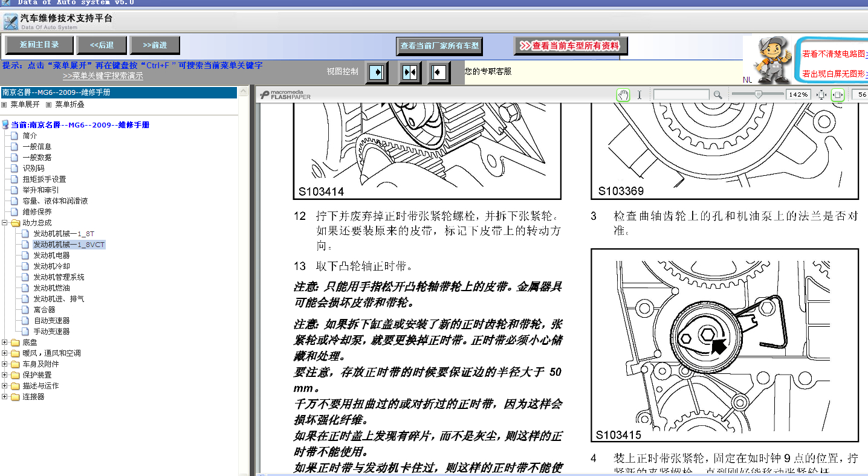The width and height of the screenshot is (868, 476).
Task: Click the tree panel scroll-up arrow
Action: pos(243,92)
